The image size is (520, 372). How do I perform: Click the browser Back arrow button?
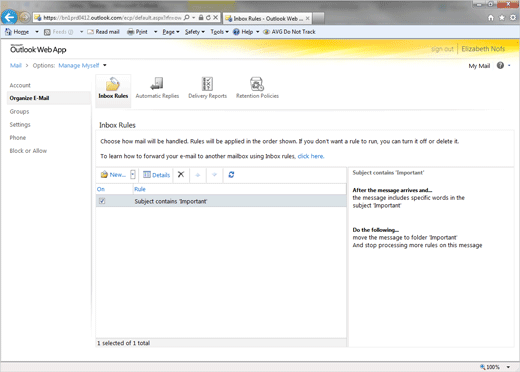coord(9,17)
